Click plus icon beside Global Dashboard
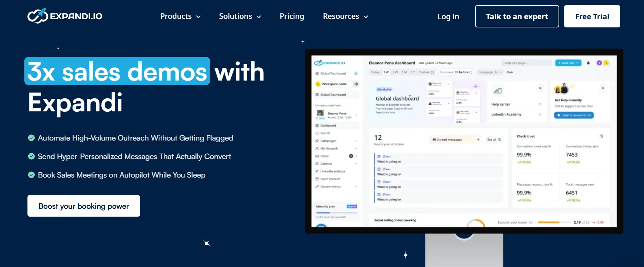The width and height of the screenshot is (644, 267). pyautogui.click(x=356, y=73)
